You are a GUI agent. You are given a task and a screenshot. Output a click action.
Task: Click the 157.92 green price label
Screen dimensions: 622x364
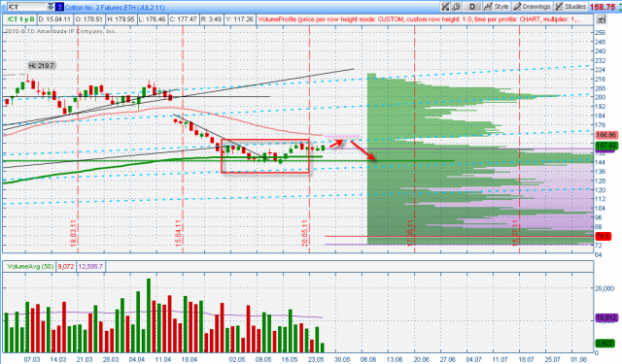[x=605, y=146]
